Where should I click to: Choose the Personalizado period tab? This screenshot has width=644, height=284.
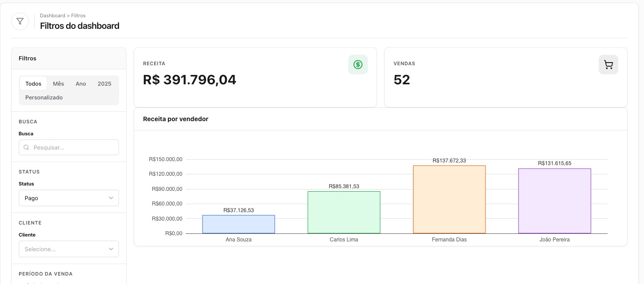(x=44, y=97)
